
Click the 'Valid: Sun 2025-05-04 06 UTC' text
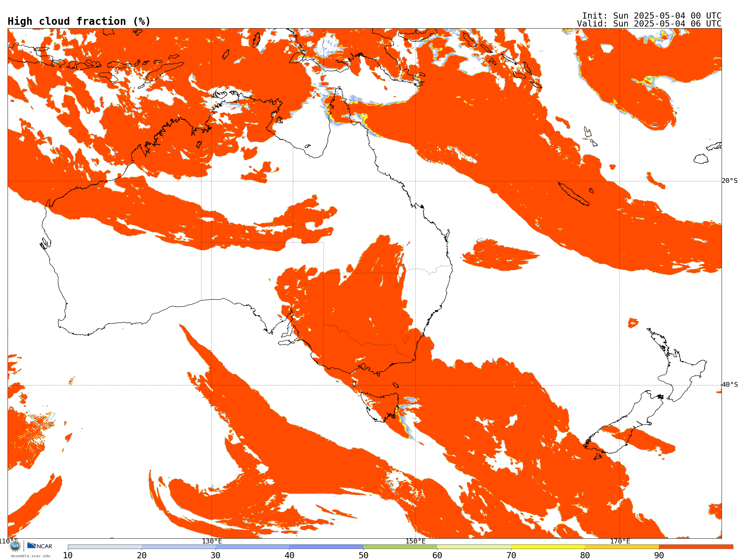point(649,24)
